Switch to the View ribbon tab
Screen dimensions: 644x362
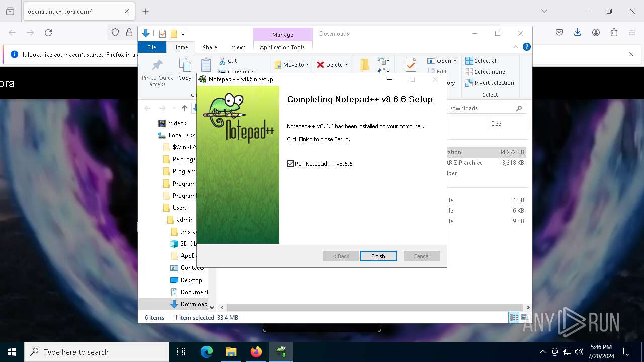click(x=238, y=47)
